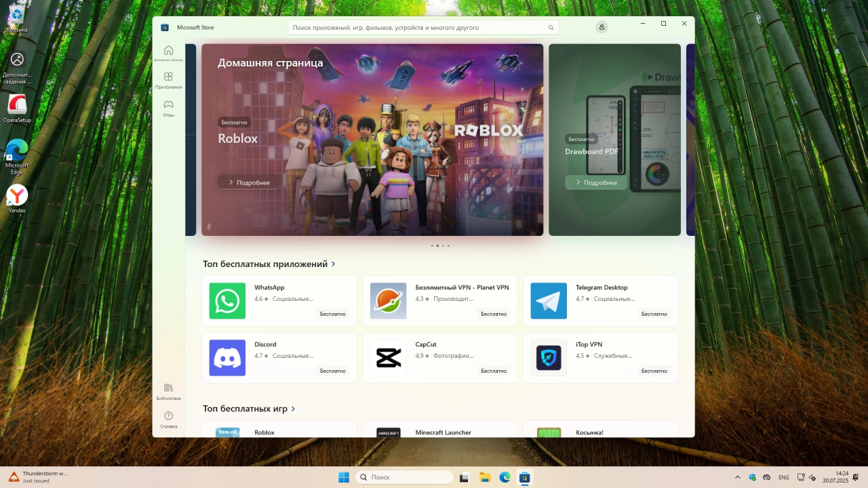Click the Microsoft Store logo in title bar
868x488 pixels.
[x=165, y=27]
